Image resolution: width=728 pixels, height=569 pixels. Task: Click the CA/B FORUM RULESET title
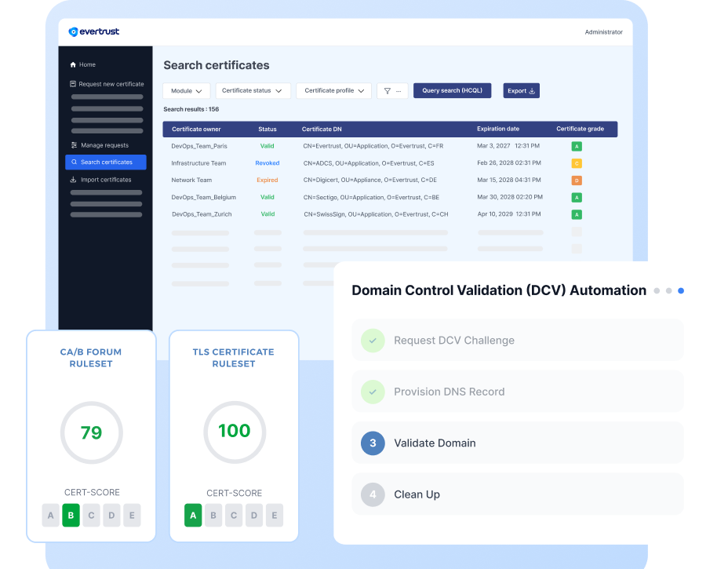[91, 358]
